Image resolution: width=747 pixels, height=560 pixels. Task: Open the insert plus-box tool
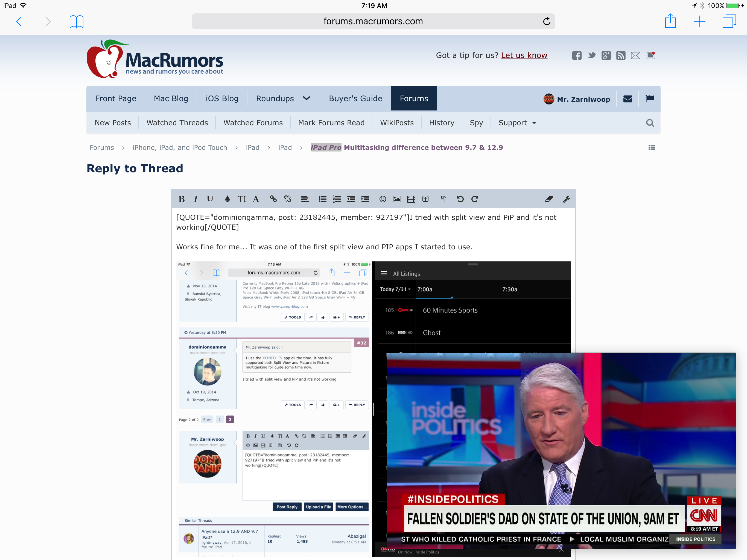click(425, 199)
